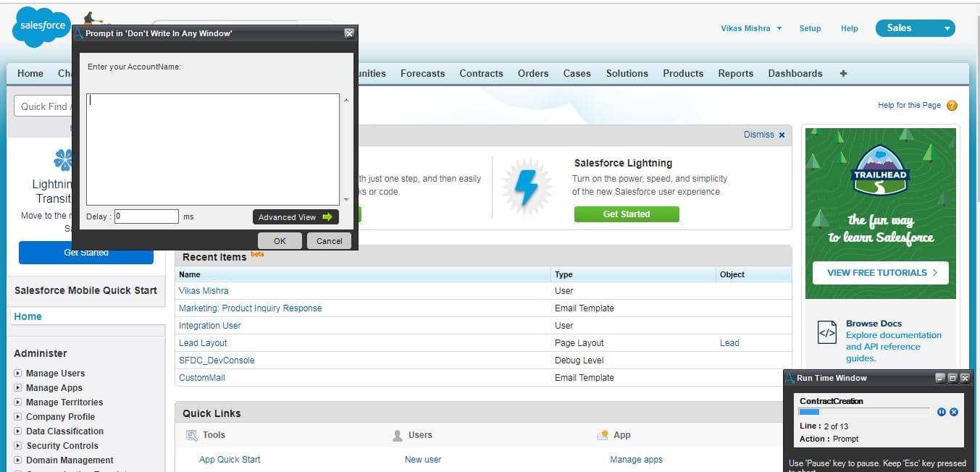Minimize the Run Time Window

click(940, 378)
